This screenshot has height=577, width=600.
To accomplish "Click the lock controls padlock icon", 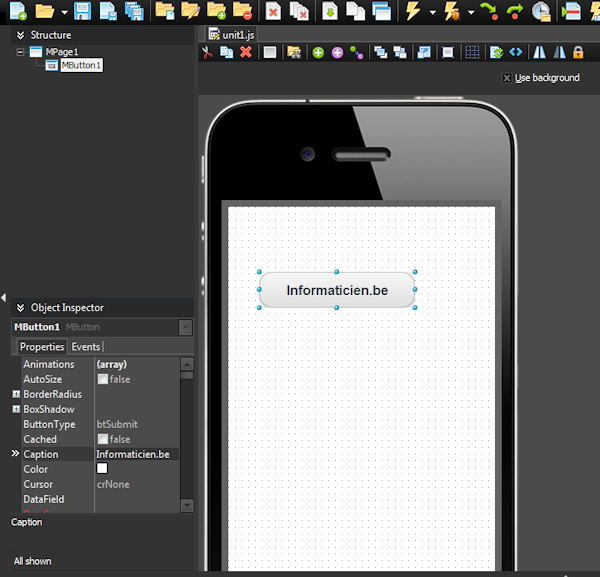I will [577, 52].
